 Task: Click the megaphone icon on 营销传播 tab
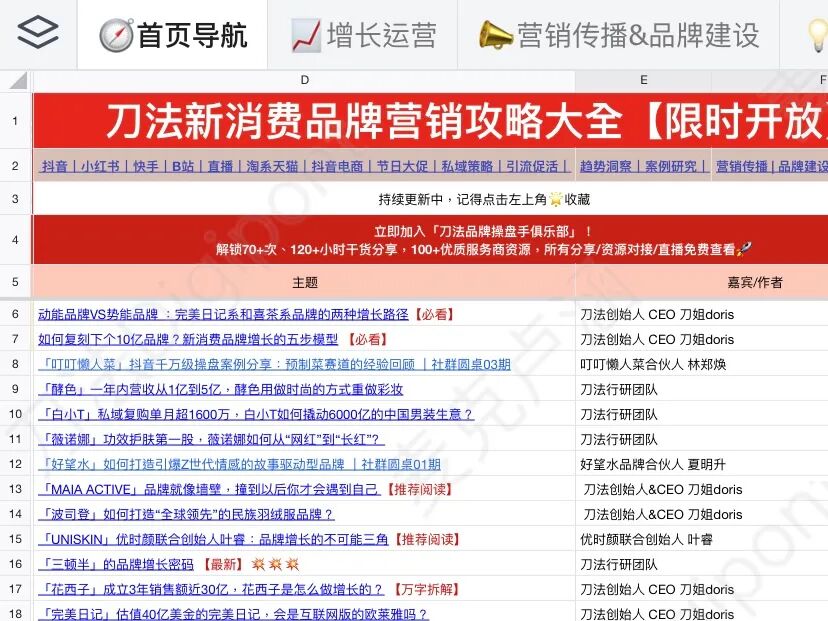(x=495, y=35)
